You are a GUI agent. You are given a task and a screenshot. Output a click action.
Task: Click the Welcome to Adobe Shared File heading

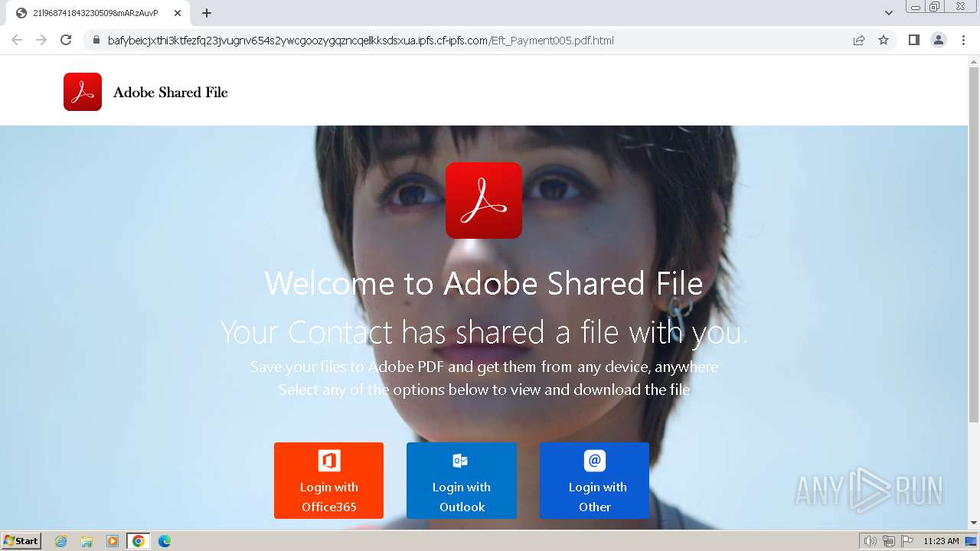(484, 284)
